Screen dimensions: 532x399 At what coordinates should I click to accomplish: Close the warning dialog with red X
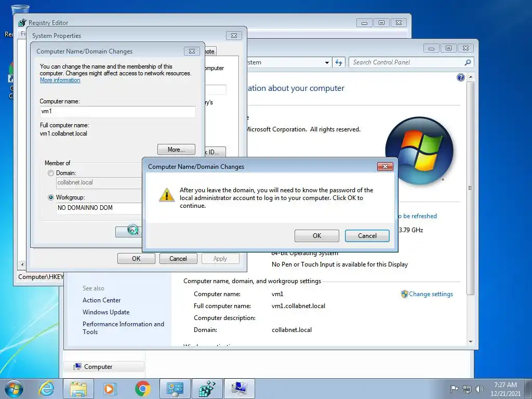pos(385,166)
